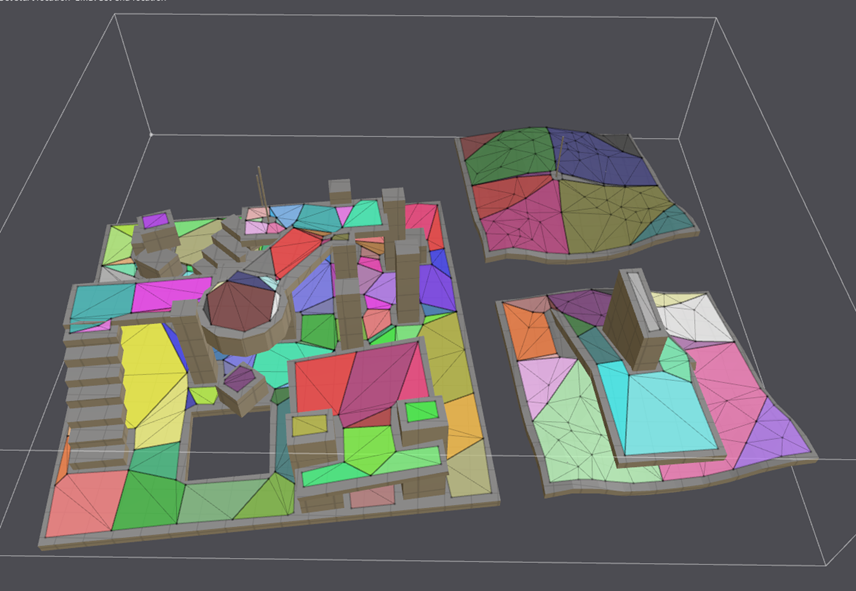Click inside the square hole in the main mesh
Viewport: 856px width, 591px height.
tap(228, 446)
